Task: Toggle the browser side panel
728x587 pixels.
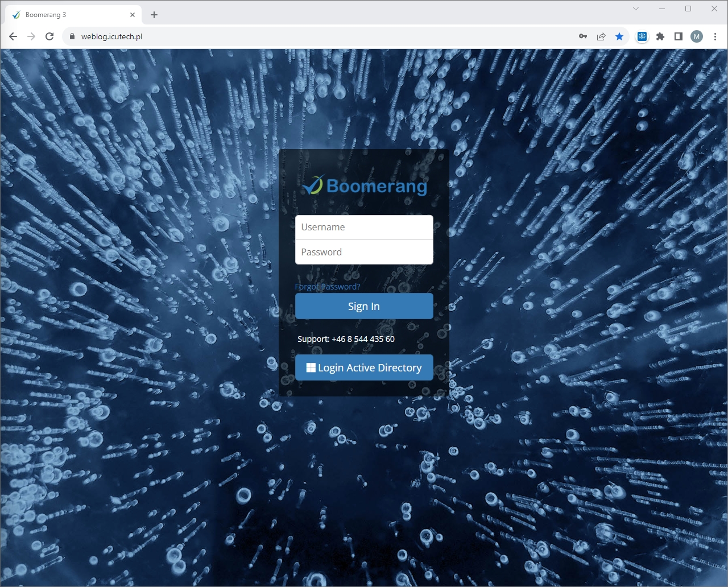Action: coord(679,36)
